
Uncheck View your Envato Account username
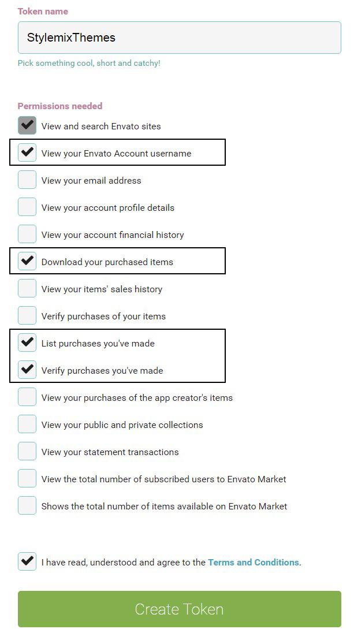(27, 152)
